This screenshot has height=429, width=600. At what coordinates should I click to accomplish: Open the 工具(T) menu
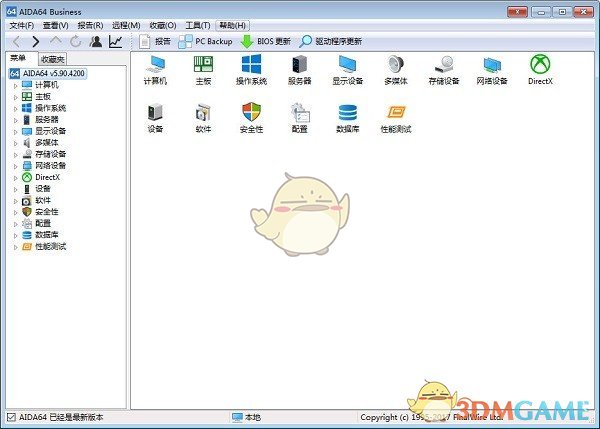coord(198,25)
